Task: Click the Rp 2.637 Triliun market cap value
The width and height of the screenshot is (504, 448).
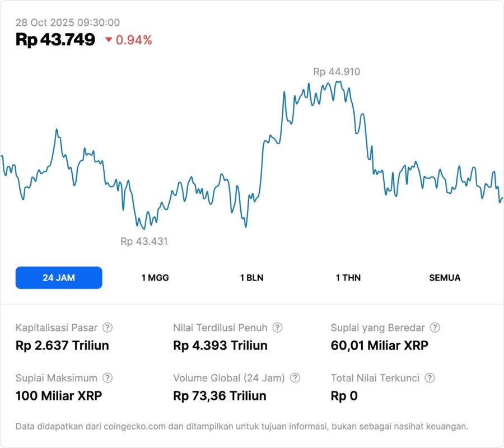Action: pos(62,346)
